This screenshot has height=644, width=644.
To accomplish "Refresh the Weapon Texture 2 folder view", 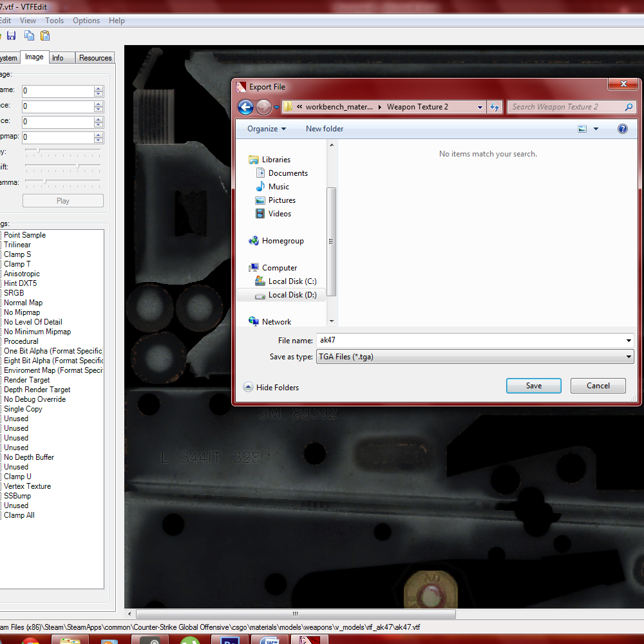I will 495,107.
